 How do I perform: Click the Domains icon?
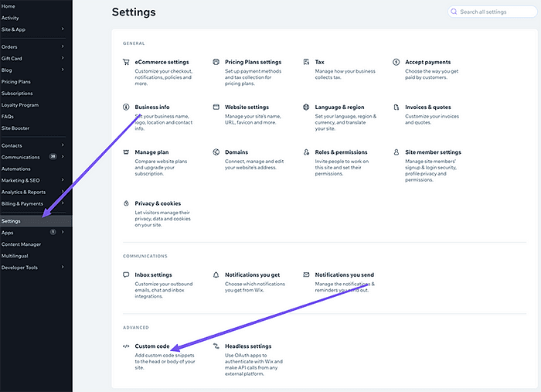point(216,152)
